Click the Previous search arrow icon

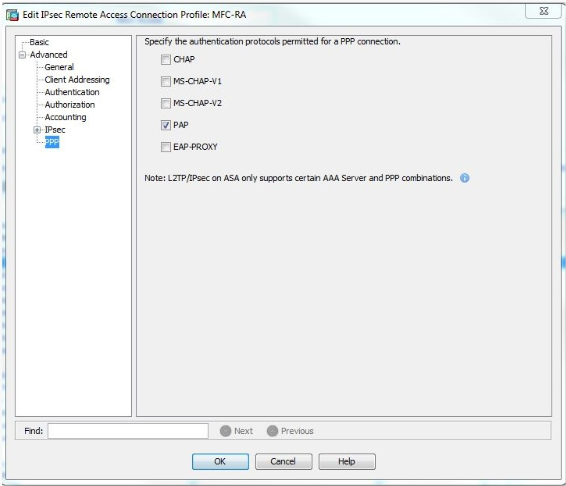[272, 431]
